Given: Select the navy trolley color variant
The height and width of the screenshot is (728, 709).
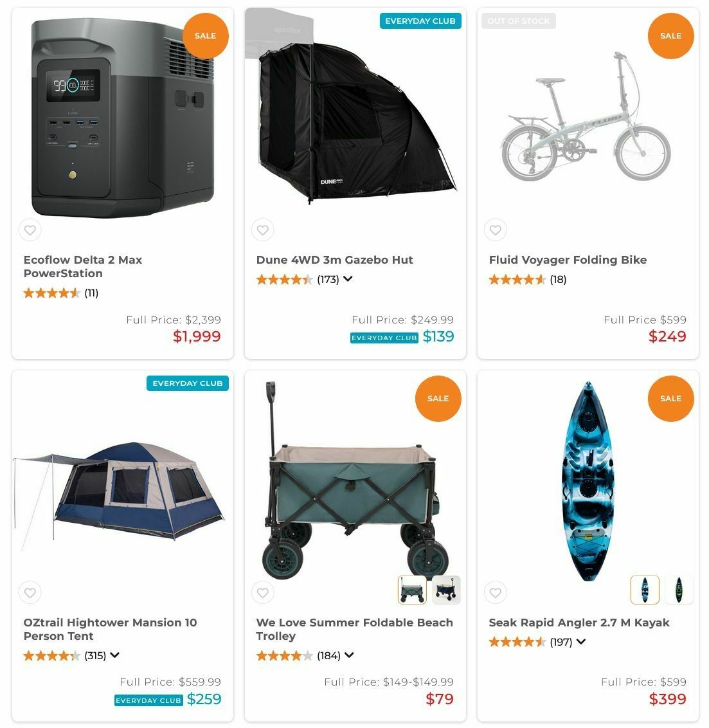Looking at the screenshot, I should tap(446, 590).
